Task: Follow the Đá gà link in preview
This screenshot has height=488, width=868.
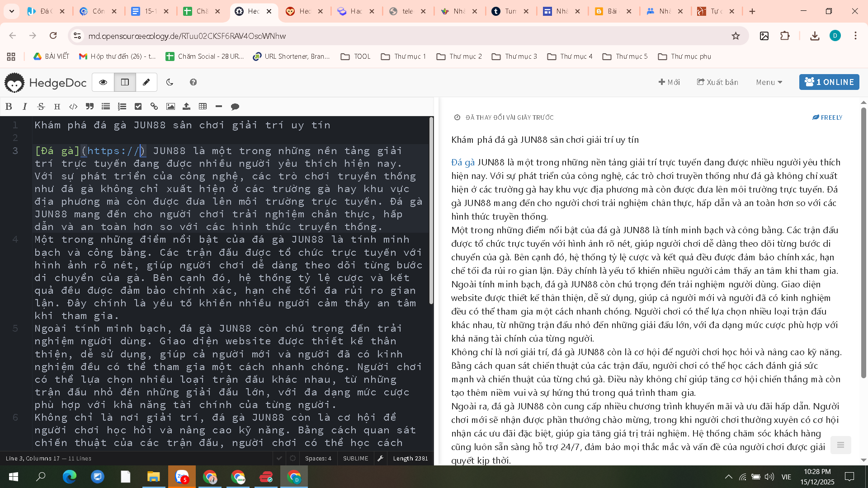Action: point(462,162)
